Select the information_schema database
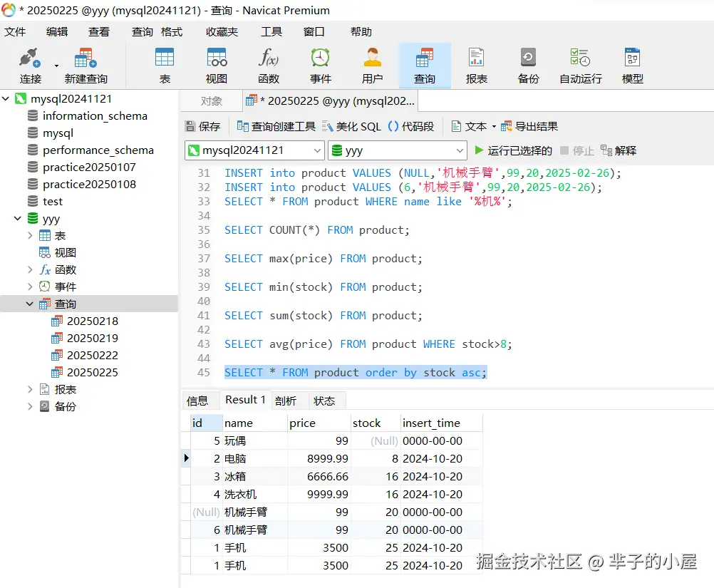 (x=95, y=115)
